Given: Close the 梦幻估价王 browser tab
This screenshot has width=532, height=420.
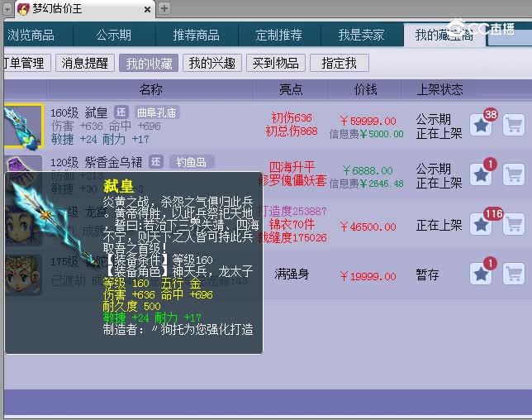Looking at the screenshot, I should pyautogui.click(x=147, y=9).
